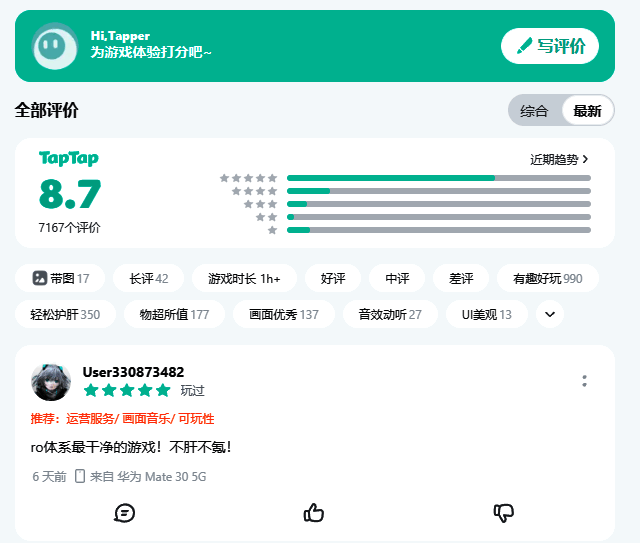This screenshot has width=640, height=543.
Task: Open User330873482's avatar
Action: 51,382
